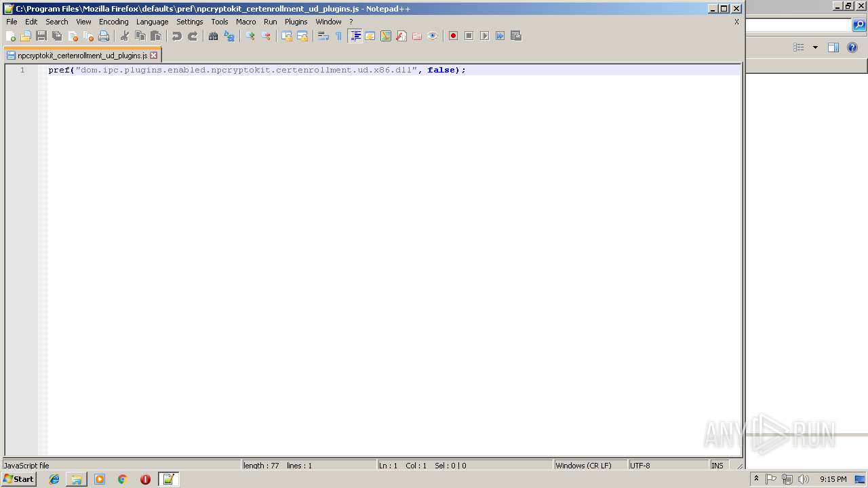Click the Paste toolbar icon
Viewport: 868px width, 488px height.
(156, 36)
